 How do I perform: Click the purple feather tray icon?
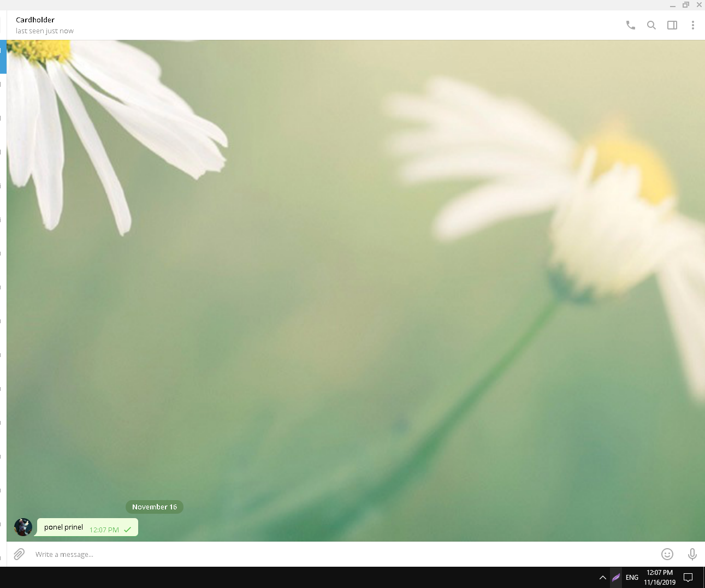616,578
